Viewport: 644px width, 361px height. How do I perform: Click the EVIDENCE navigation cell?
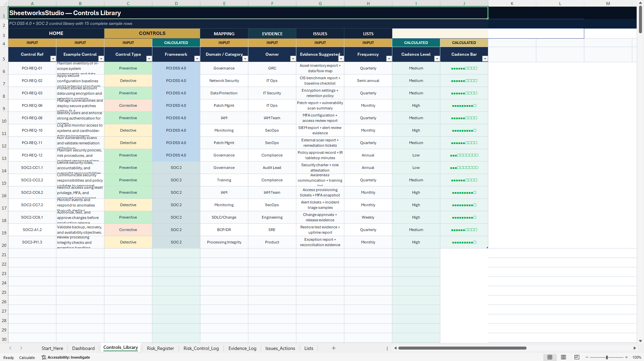tap(272, 34)
